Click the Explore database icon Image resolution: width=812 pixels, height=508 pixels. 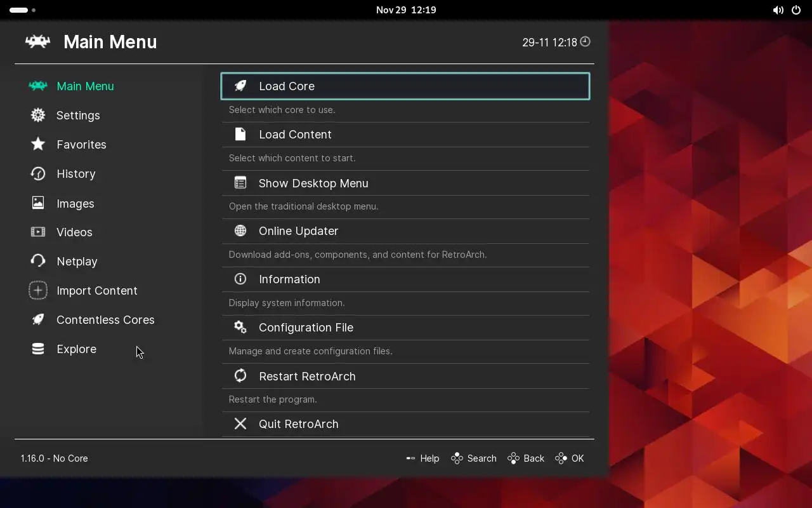tap(38, 349)
